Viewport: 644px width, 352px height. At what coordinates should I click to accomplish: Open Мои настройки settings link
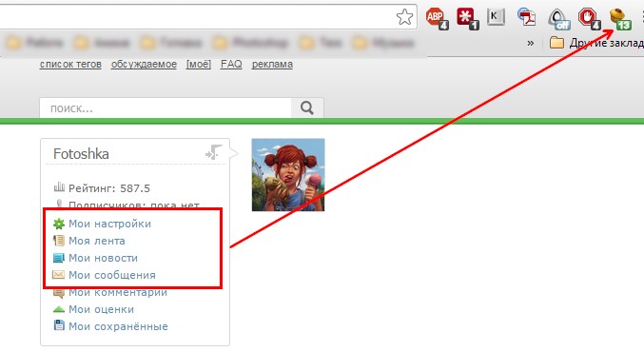109,224
